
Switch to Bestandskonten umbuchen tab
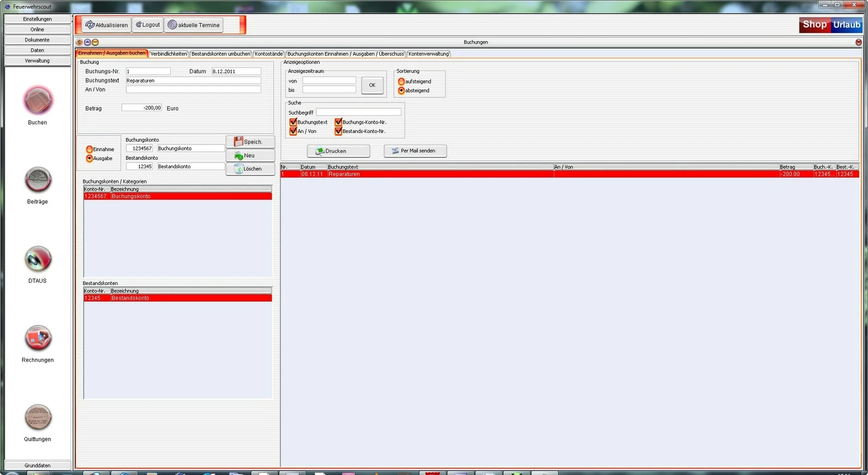(x=221, y=54)
